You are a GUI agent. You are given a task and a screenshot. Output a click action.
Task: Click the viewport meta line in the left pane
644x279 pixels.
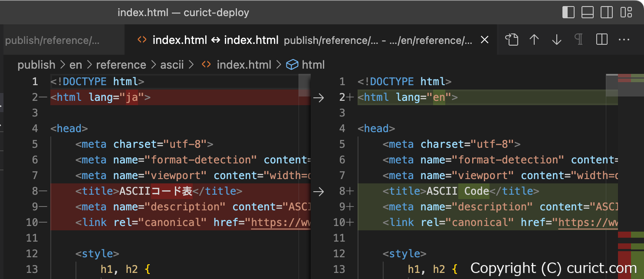click(193, 176)
